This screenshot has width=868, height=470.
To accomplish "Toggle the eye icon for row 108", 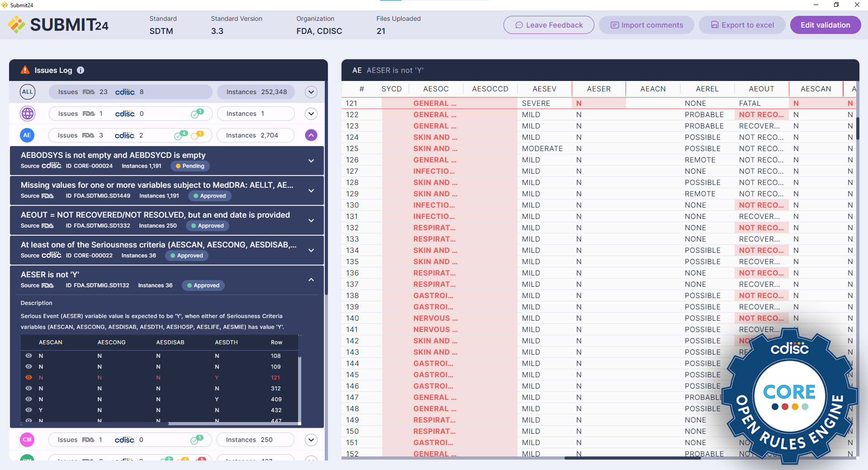I will click(x=29, y=356).
